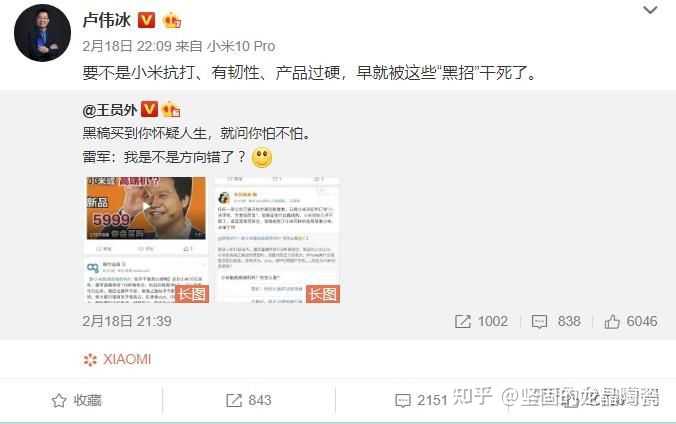Open the @王员外 profile link

tap(110, 110)
